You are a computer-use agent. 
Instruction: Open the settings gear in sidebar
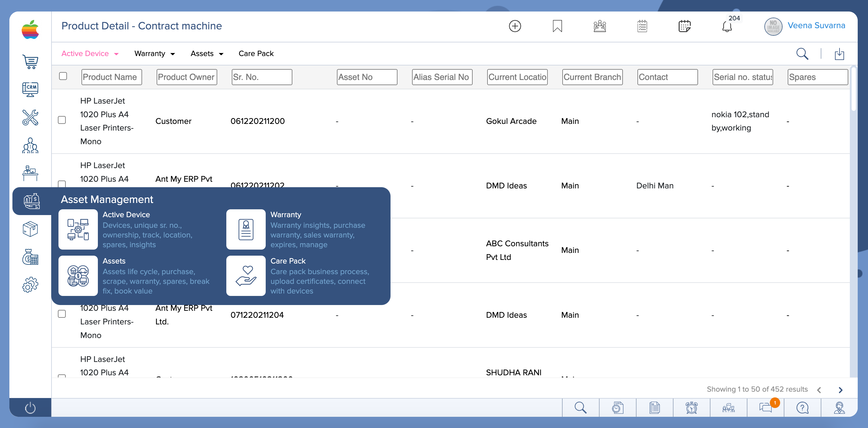[30, 285]
